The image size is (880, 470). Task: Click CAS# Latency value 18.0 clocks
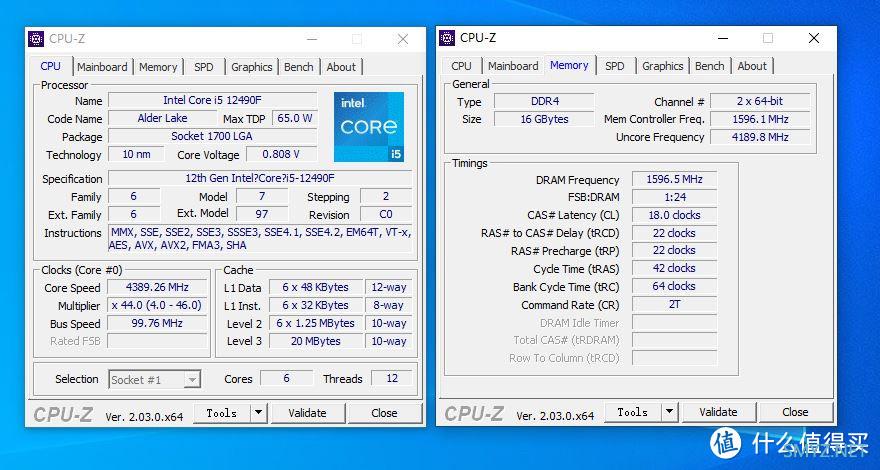click(x=675, y=215)
